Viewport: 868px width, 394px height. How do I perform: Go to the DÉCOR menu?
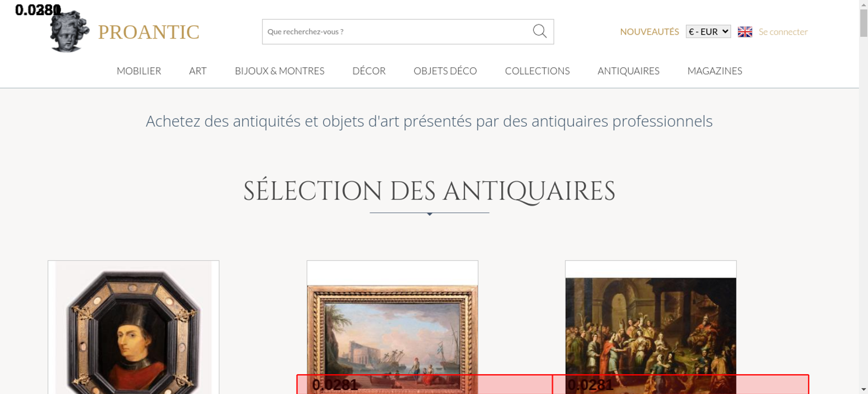369,71
